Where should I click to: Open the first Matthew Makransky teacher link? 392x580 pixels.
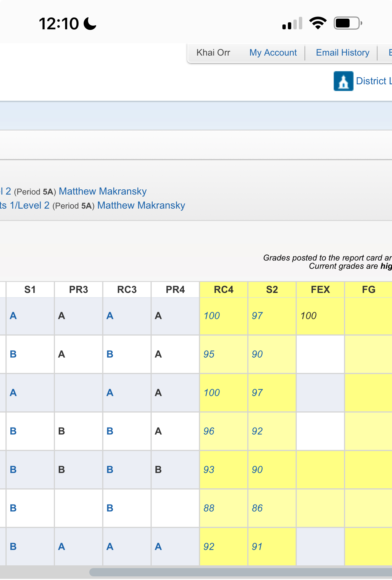coord(103,191)
